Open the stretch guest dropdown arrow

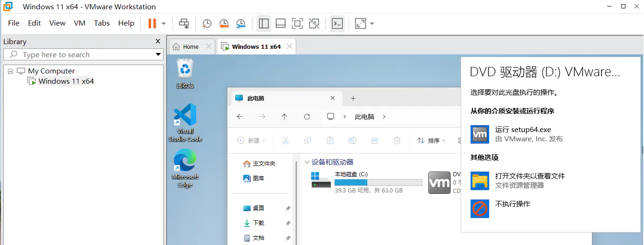pyautogui.click(x=372, y=23)
